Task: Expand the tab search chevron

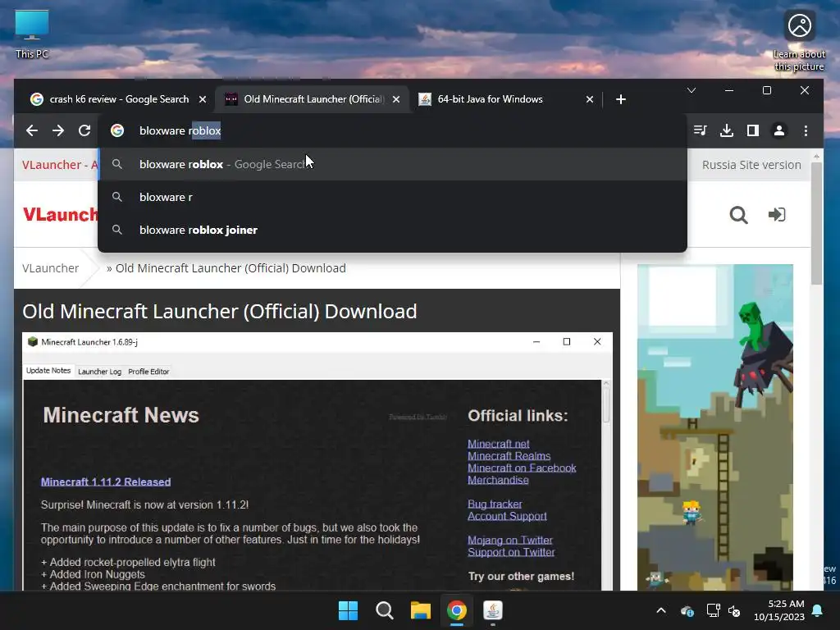Action: point(692,90)
